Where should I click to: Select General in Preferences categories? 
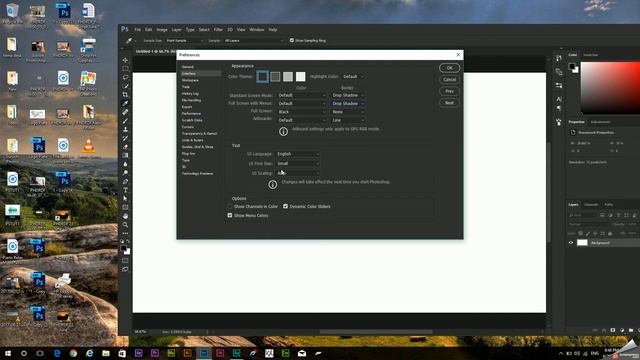pos(188,67)
